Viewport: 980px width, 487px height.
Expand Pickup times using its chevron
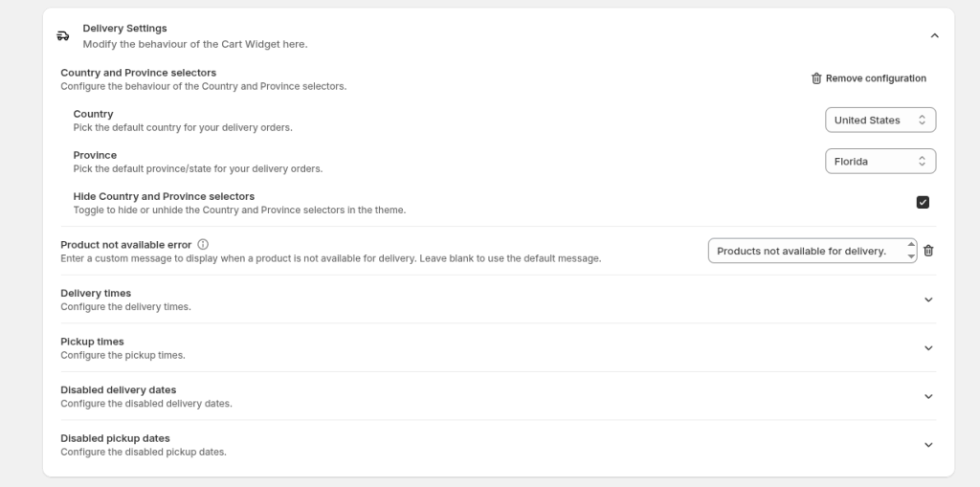(927, 348)
